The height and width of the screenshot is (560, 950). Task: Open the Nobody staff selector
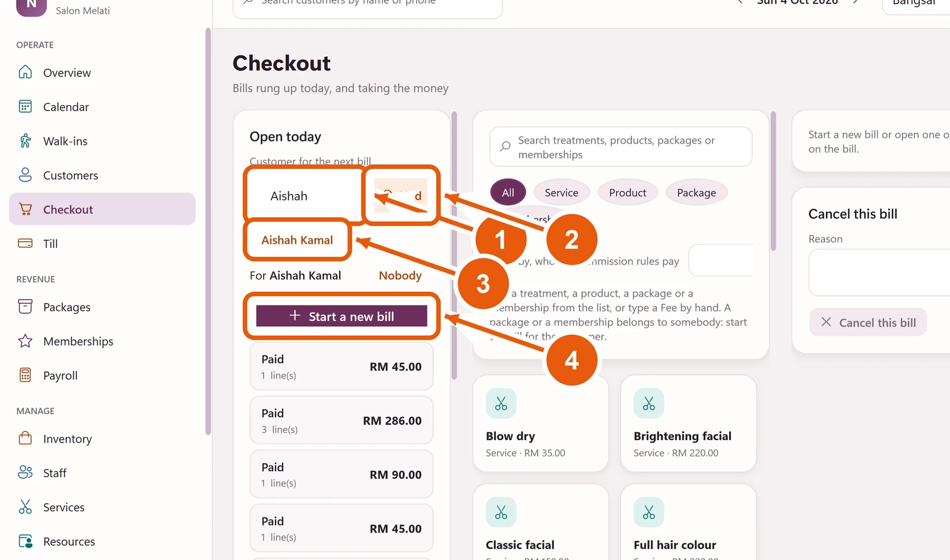[400, 275]
